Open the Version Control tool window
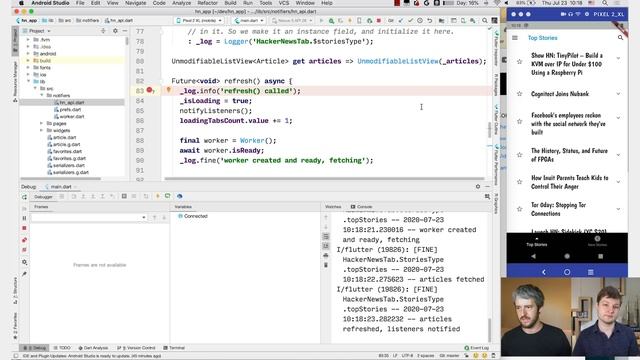 (x=136, y=348)
